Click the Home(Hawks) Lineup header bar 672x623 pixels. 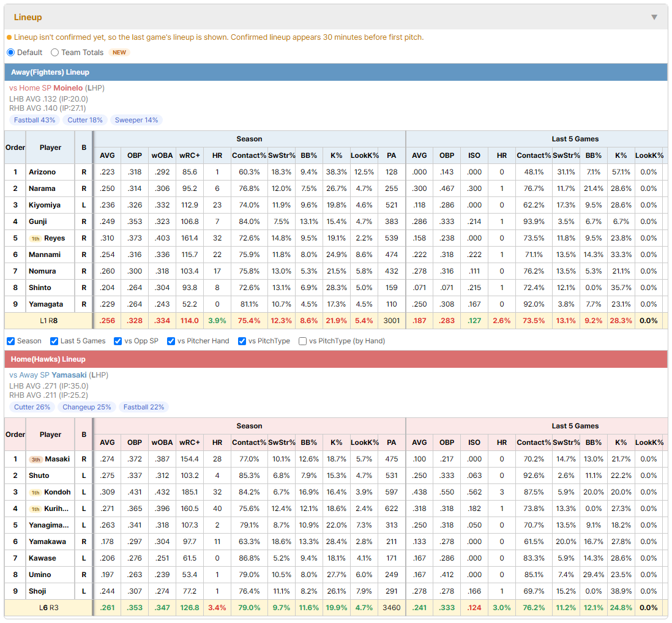[336, 359]
